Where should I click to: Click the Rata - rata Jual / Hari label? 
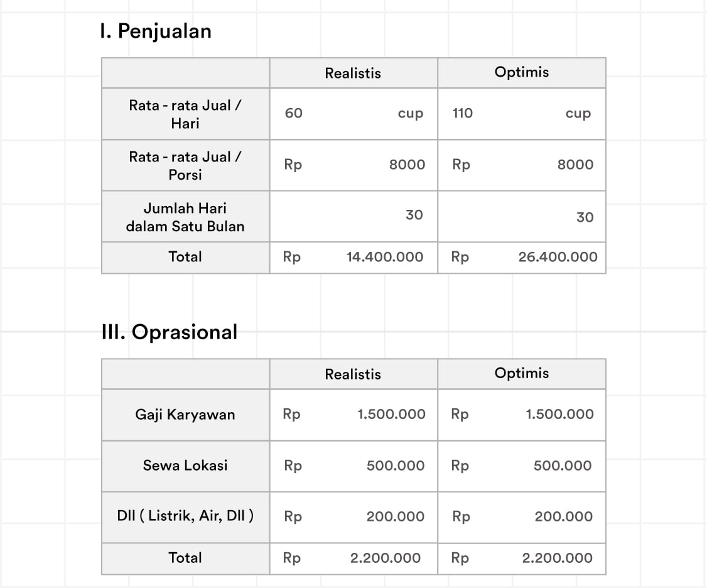click(185, 114)
